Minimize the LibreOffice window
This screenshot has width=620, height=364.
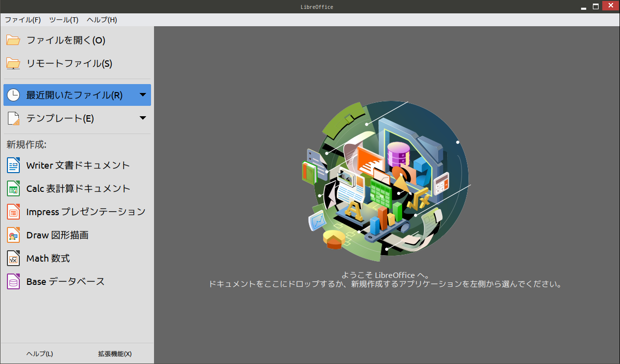point(583,7)
